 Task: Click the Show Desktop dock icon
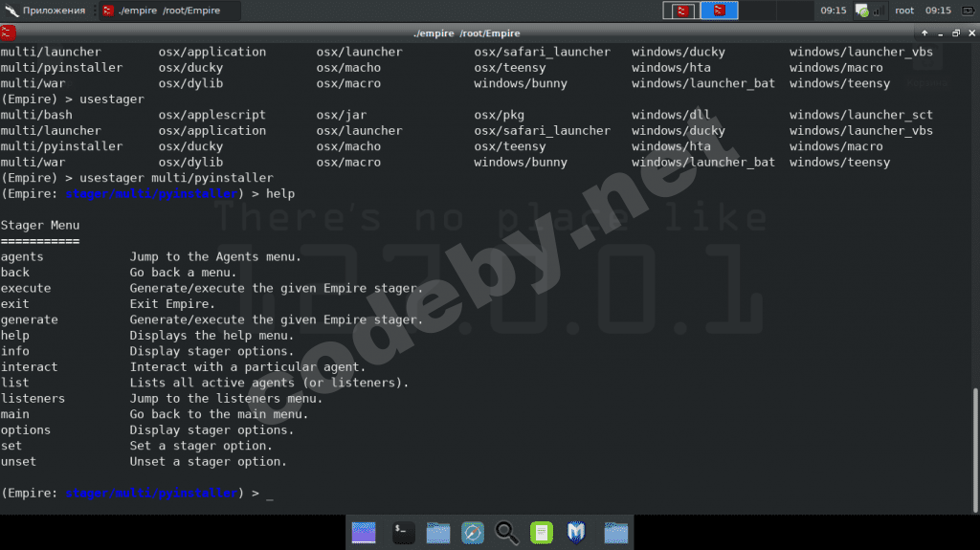[x=364, y=533]
